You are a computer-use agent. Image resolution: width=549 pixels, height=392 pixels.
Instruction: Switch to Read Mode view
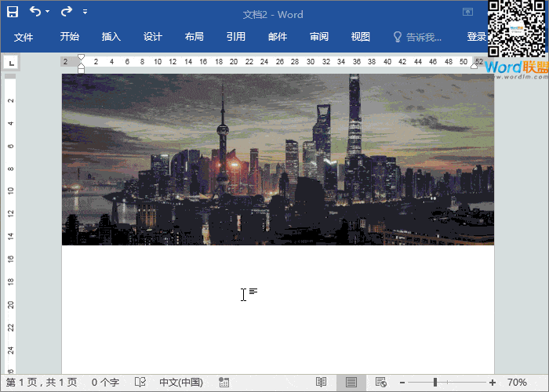(x=321, y=383)
